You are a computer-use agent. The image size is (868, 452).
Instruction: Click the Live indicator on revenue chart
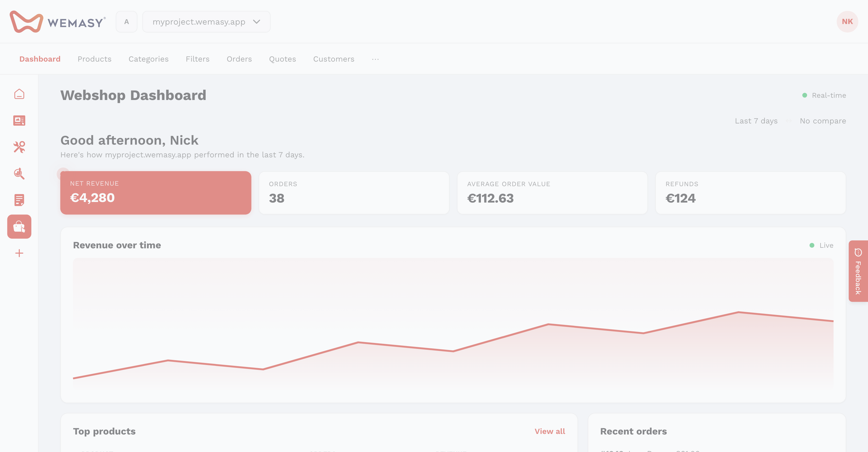pyautogui.click(x=821, y=245)
